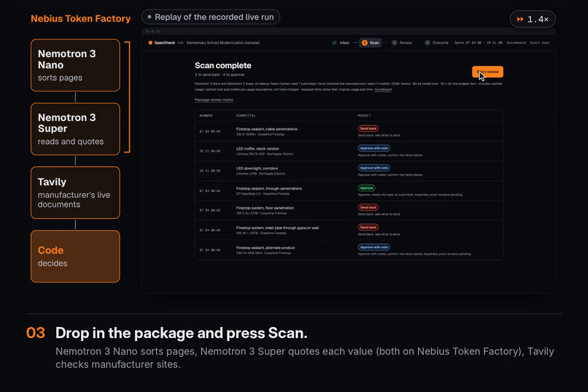Click the Replay of the recorded live run pill
Viewport: 588px width, 392px height.
point(211,17)
